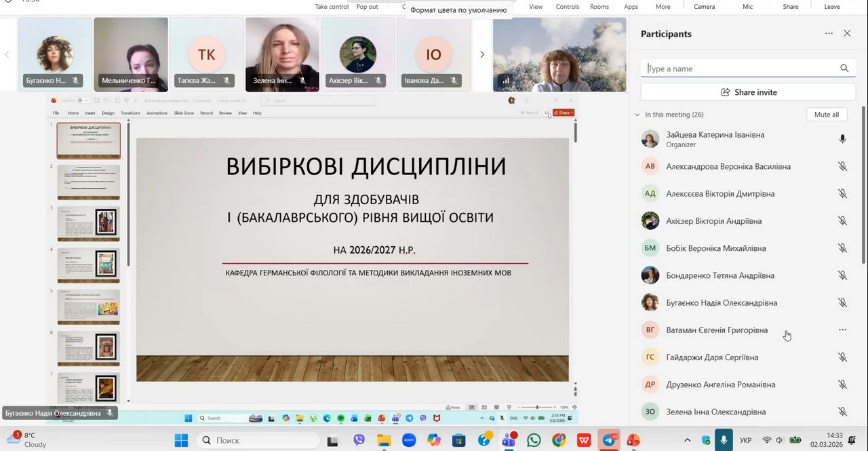Open the View menu in meeting toolbar
This screenshot has height=451, width=868.
(x=536, y=6)
